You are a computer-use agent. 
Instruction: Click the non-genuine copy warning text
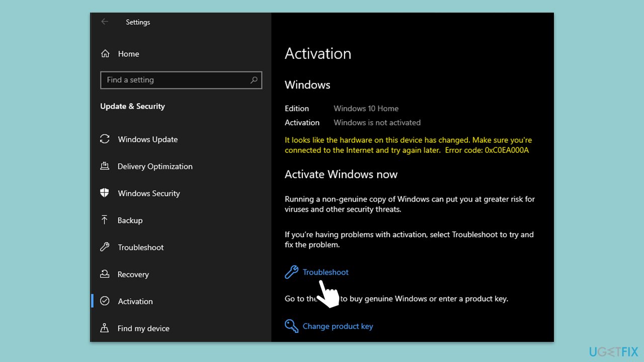(x=410, y=204)
